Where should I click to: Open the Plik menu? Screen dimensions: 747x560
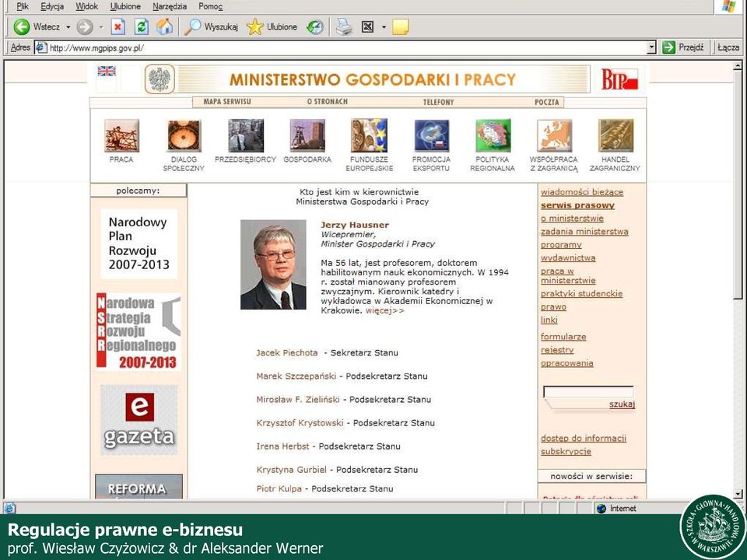[23, 6]
